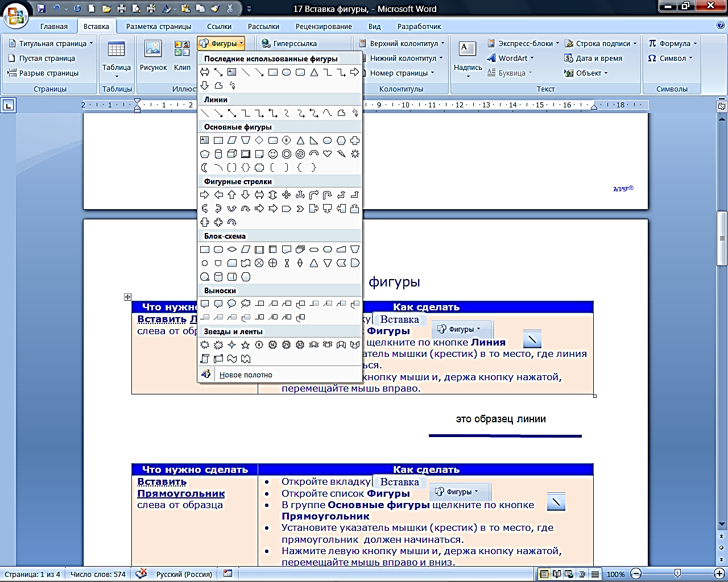The height and width of the screenshot is (582, 728).
Task: Click the Гиперссылка button
Action: click(x=289, y=43)
